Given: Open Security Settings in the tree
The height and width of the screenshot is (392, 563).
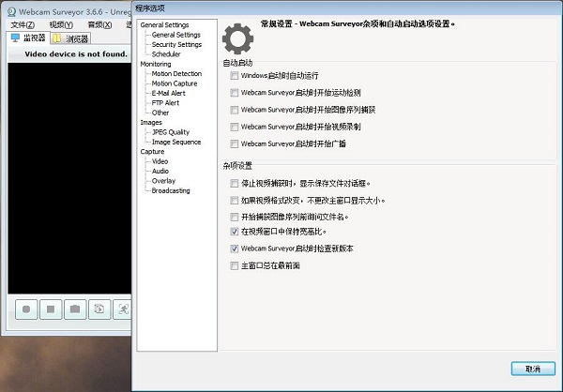Looking at the screenshot, I should click(176, 44).
